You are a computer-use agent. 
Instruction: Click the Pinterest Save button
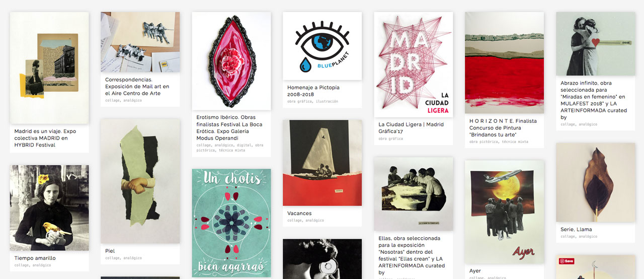click(567, 261)
